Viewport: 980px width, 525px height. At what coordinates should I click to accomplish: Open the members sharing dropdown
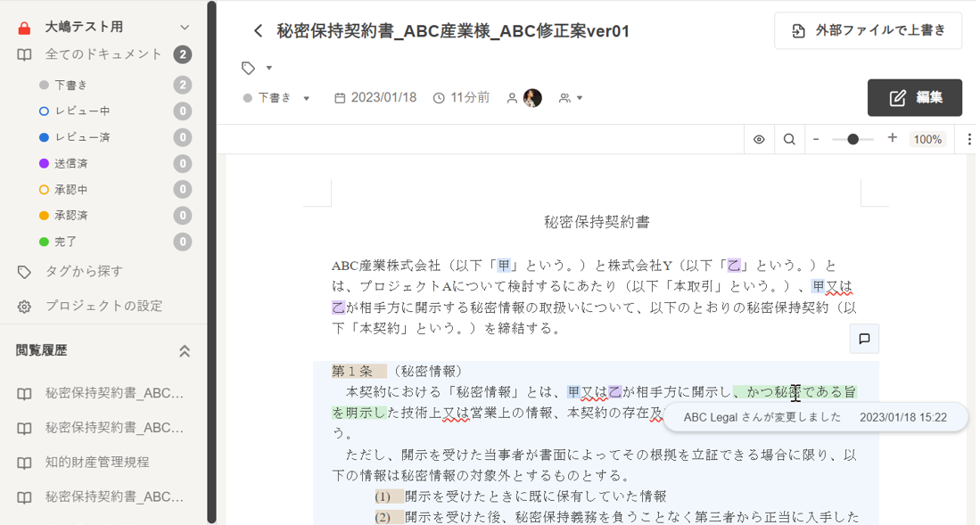coord(571,98)
